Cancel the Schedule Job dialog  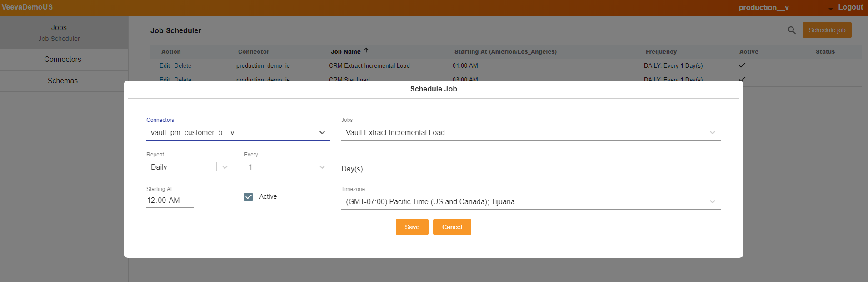(452, 227)
